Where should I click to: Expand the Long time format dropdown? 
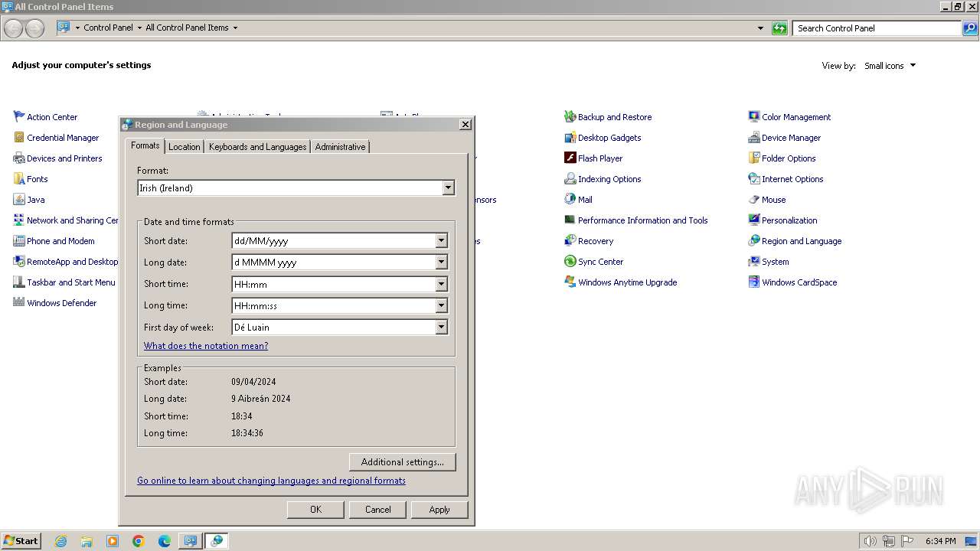(441, 305)
